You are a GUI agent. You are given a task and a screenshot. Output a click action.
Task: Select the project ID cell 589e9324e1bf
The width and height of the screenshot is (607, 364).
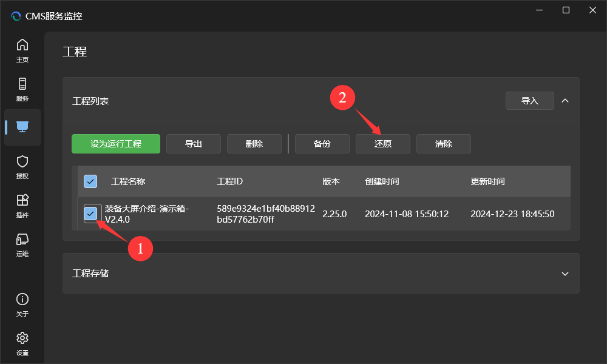pos(265,214)
